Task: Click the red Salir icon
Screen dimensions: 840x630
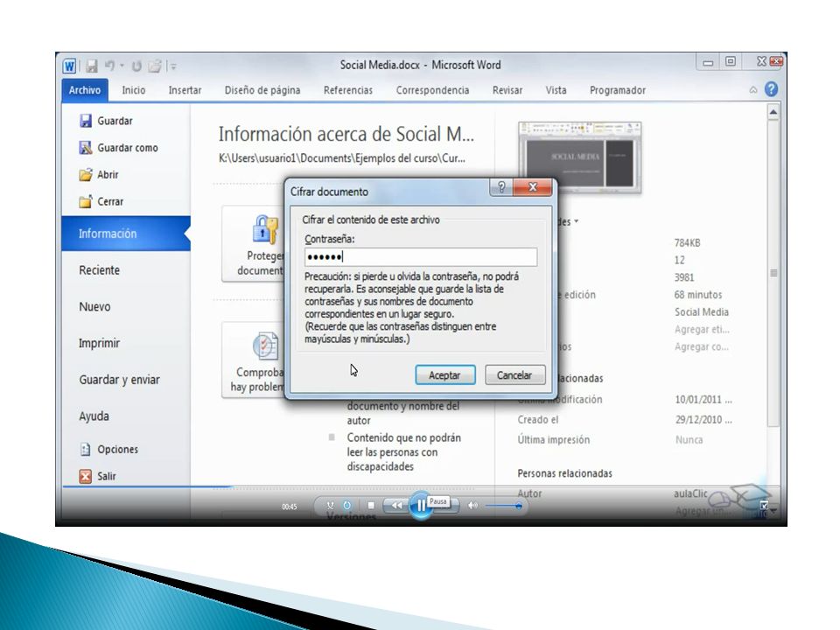Action: [x=85, y=476]
